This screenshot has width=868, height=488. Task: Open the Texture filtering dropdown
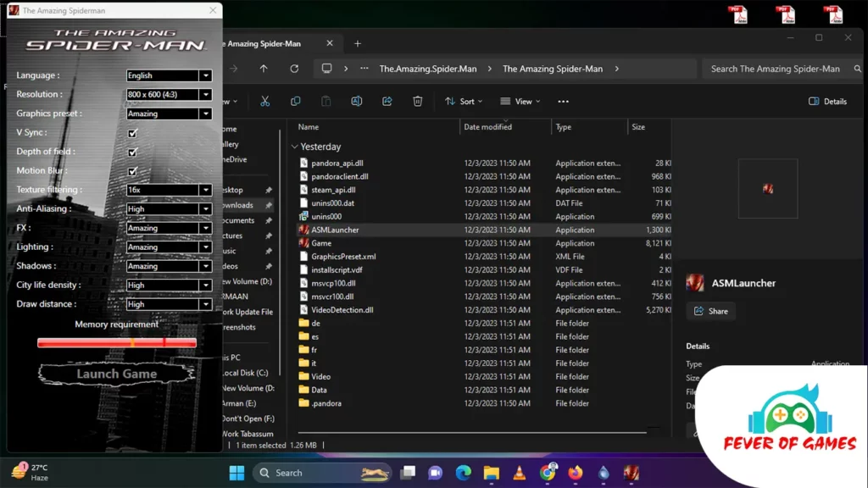tap(169, 190)
